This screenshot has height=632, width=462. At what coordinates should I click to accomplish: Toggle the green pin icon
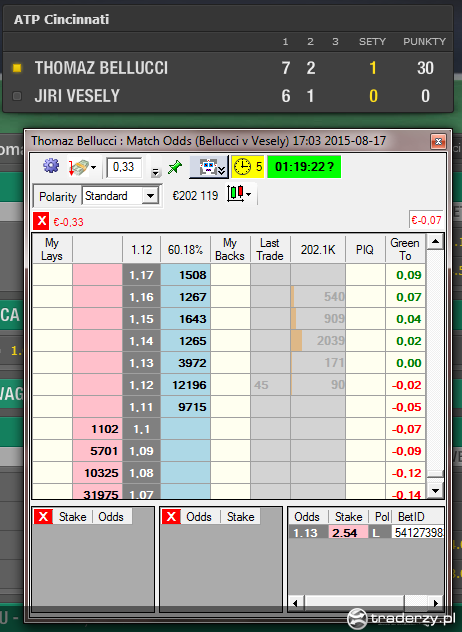point(175,166)
